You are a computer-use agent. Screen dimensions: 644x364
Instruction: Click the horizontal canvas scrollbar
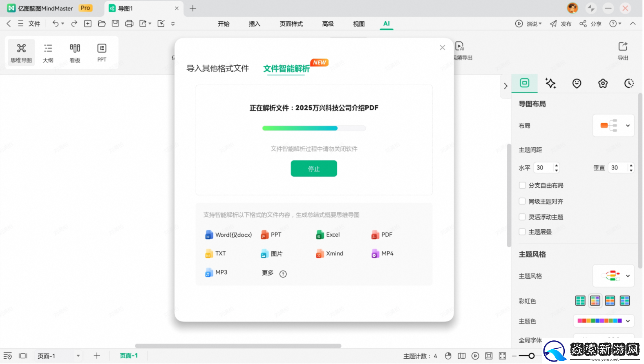(x=238, y=346)
